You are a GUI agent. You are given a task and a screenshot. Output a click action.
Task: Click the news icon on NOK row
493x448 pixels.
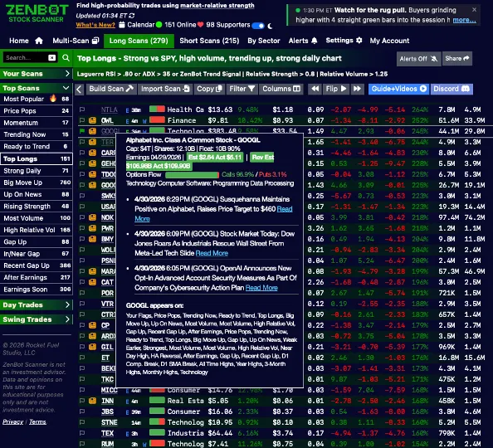(92, 217)
